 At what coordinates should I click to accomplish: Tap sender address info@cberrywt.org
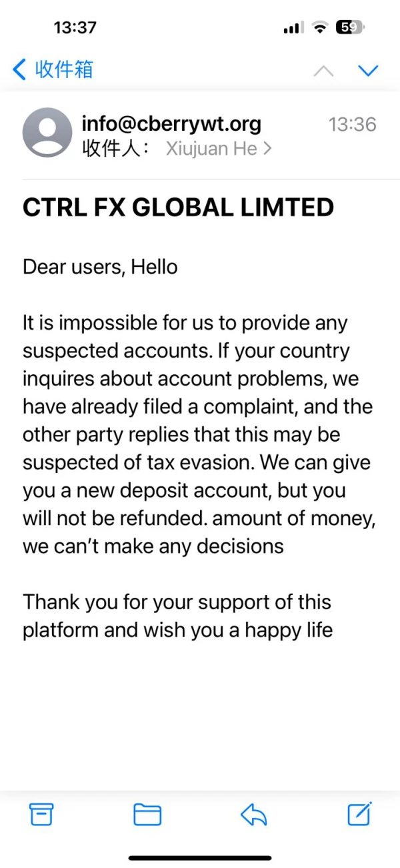point(171,123)
